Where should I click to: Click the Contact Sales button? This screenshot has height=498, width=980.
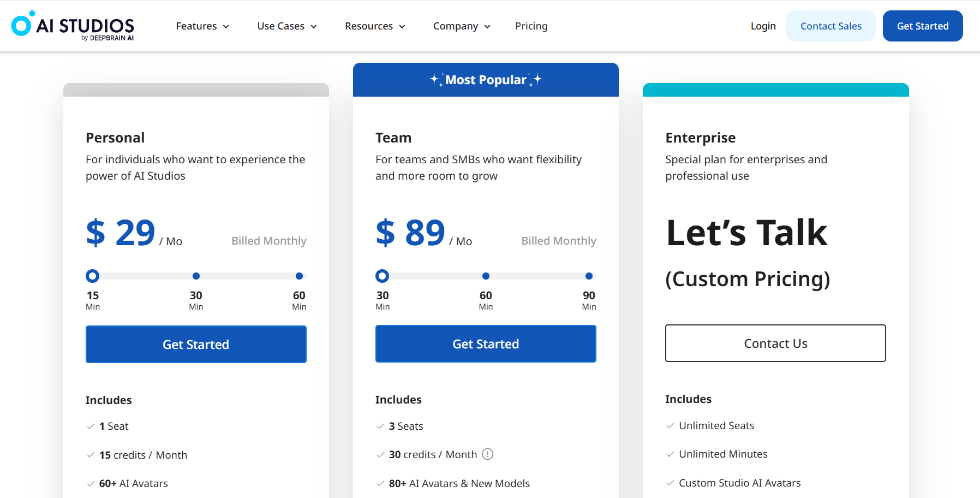click(x=830, y=26)
